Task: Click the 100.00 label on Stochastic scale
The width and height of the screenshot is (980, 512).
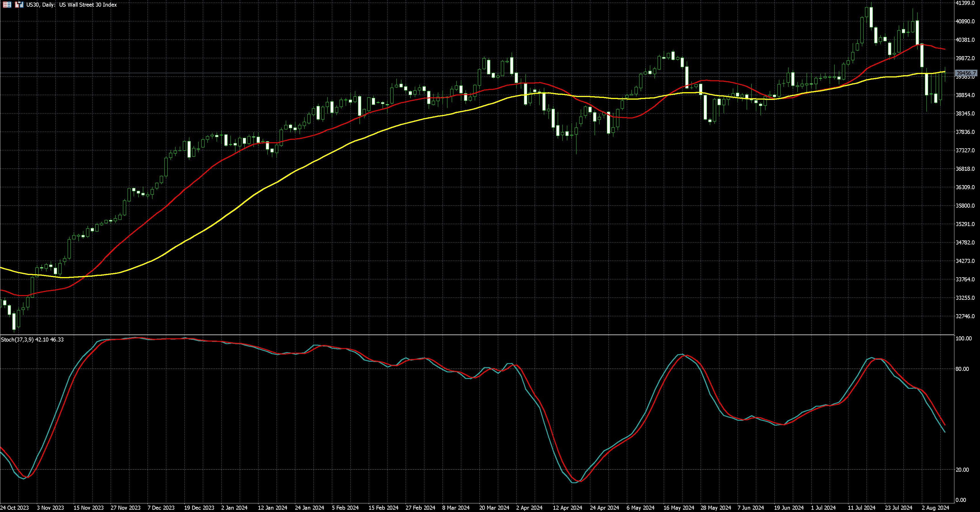Action: pyautogui.click(x=963, y=339)
